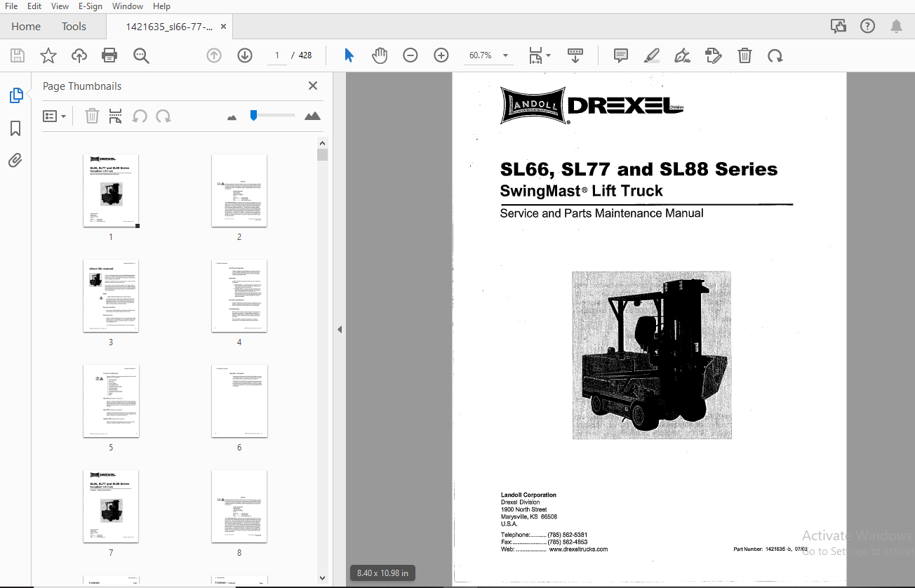Click thumbnails panel scroll up arrow

point(322,142)
